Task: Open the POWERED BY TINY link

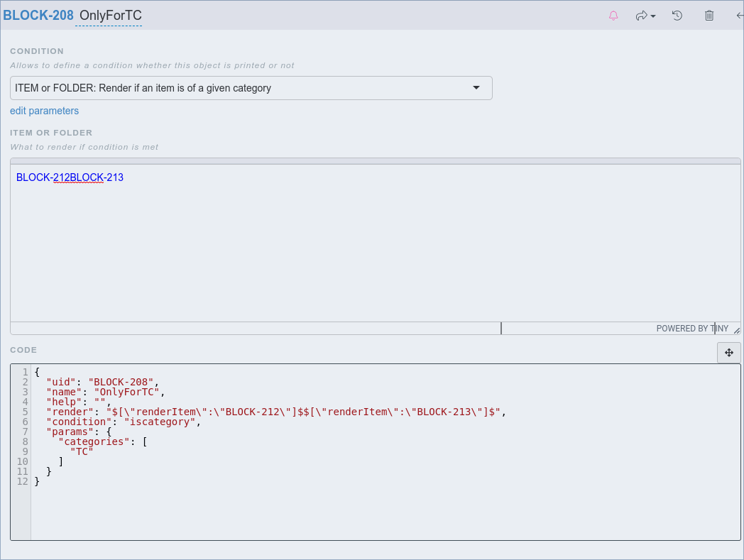Action: click(691, 329)
